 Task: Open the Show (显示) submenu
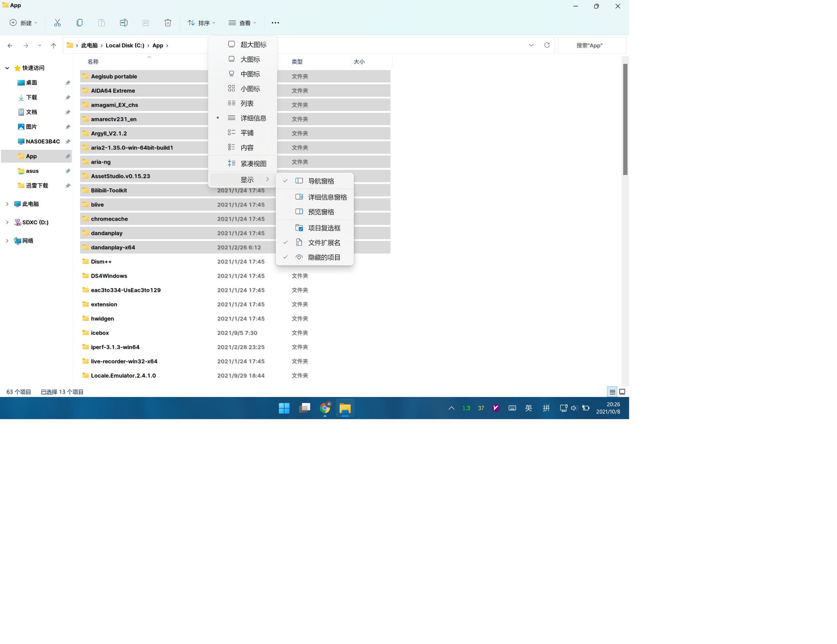(x=243, y=179)
